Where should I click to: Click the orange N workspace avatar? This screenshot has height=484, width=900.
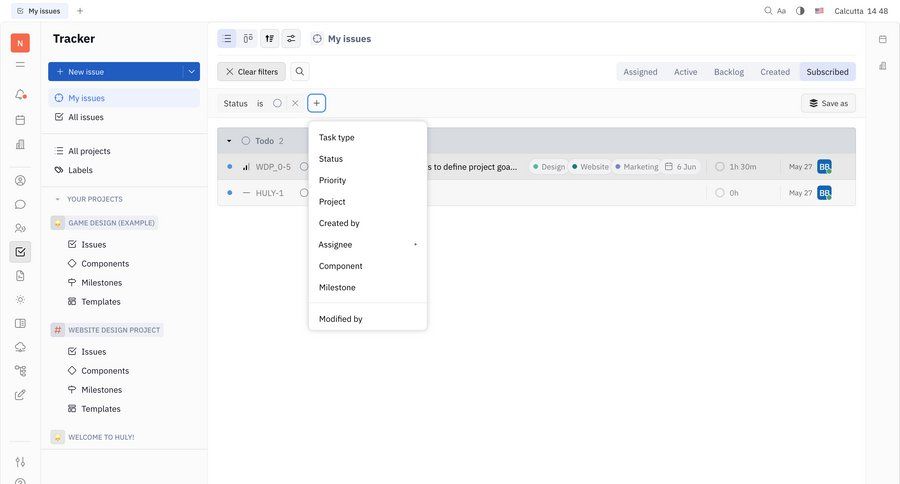pyautogui.click(x=20, y=43)
